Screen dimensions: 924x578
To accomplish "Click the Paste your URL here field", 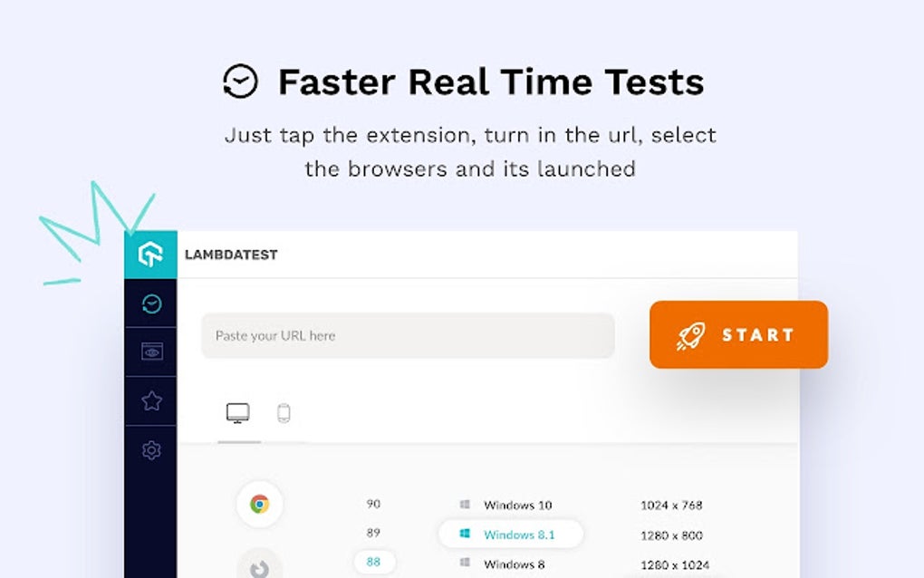I will click(x=407, y=335).
